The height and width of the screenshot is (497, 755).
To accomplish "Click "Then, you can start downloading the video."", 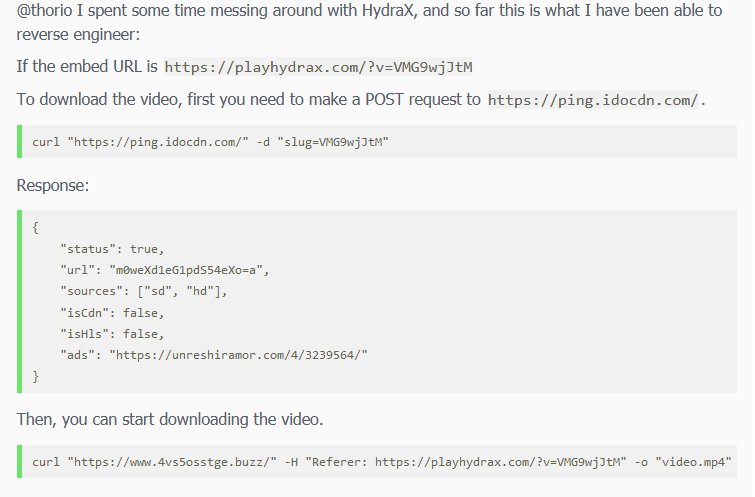I will pyautogui.click(x=170, y=419).
